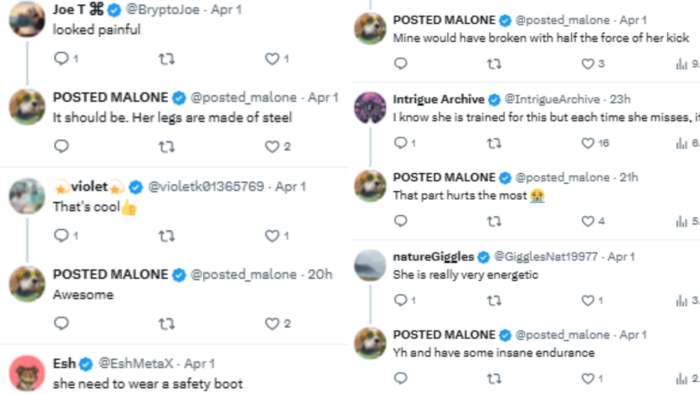Retweet POSTED MALONE's "Awesome" reply
The image size is (700, 394).
[167, 323]
